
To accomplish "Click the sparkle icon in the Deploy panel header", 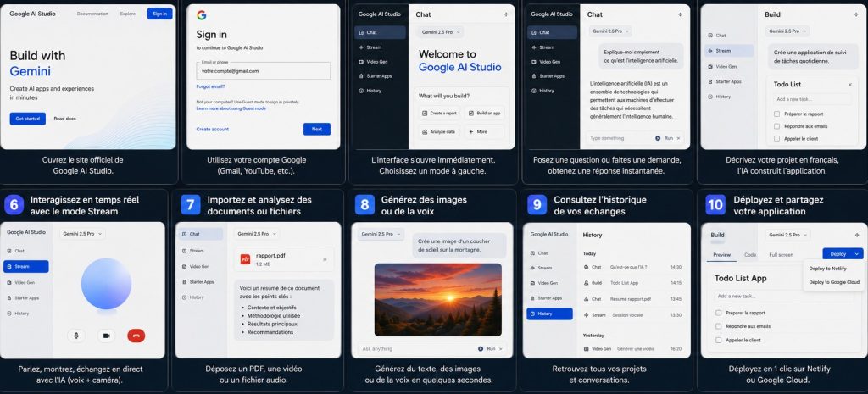I will point(858,236).
